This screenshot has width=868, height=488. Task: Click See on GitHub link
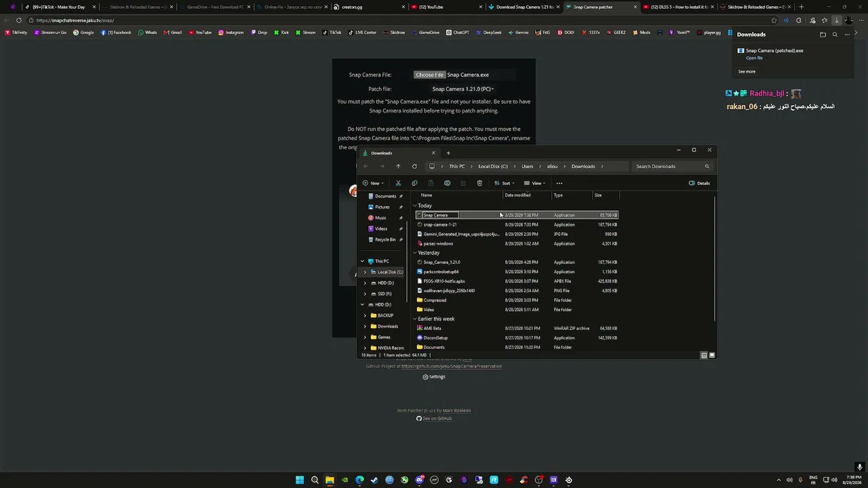tap(434, 418)
